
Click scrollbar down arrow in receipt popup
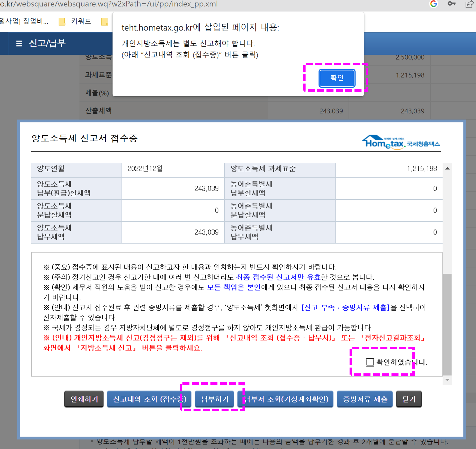[447, 380]
